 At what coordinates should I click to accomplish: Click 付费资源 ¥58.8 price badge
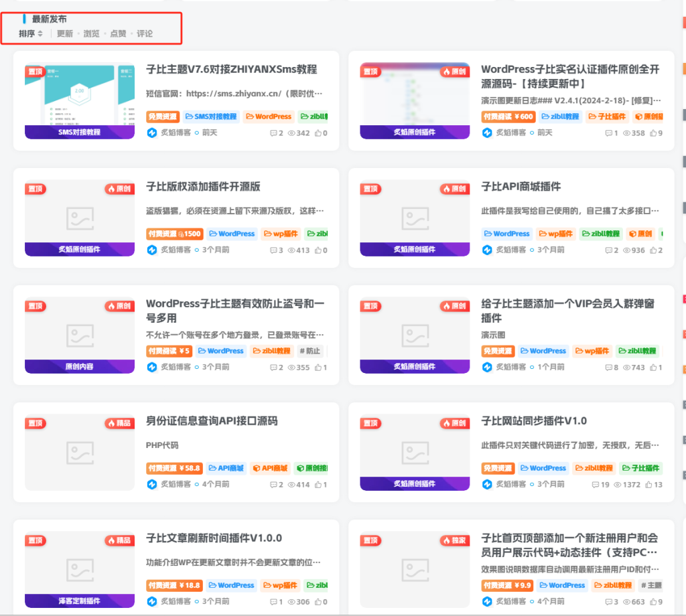[174, 468]
